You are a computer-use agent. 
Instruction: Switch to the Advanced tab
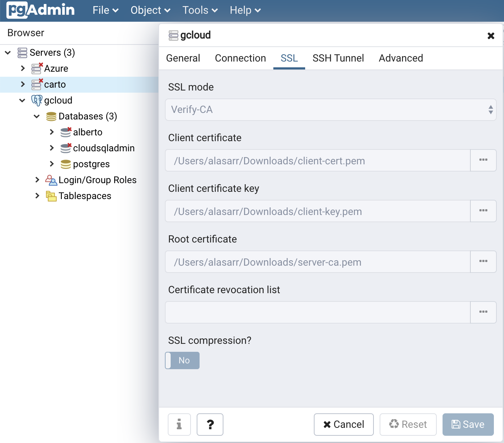pyautogui.click(x=401, y=58)
